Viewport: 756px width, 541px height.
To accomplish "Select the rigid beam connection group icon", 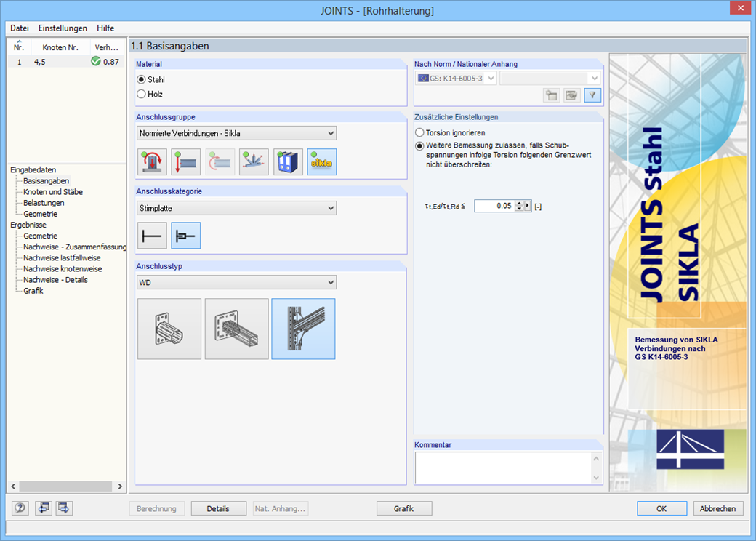I will pos(220,161).
